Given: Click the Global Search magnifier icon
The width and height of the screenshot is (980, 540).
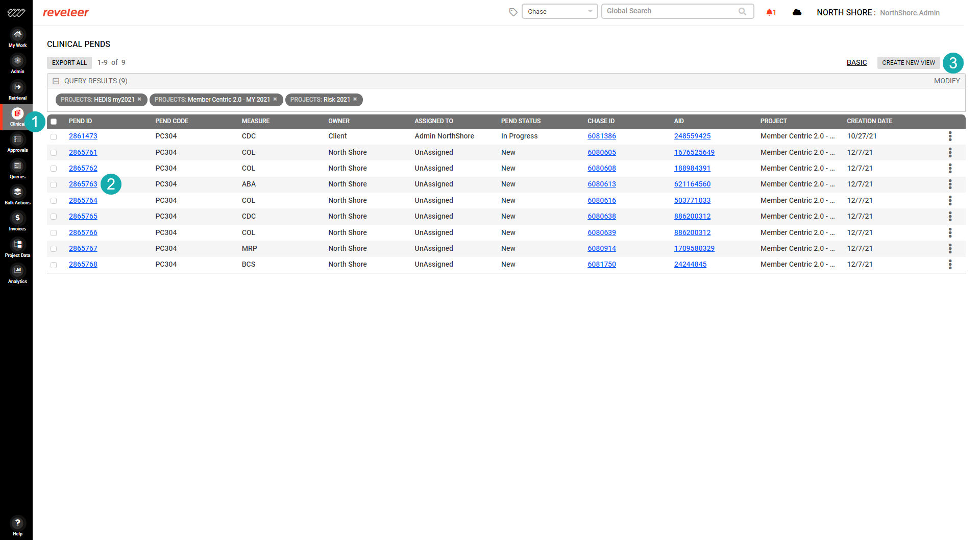Looking at the screenshot, I should pos(742,11).
